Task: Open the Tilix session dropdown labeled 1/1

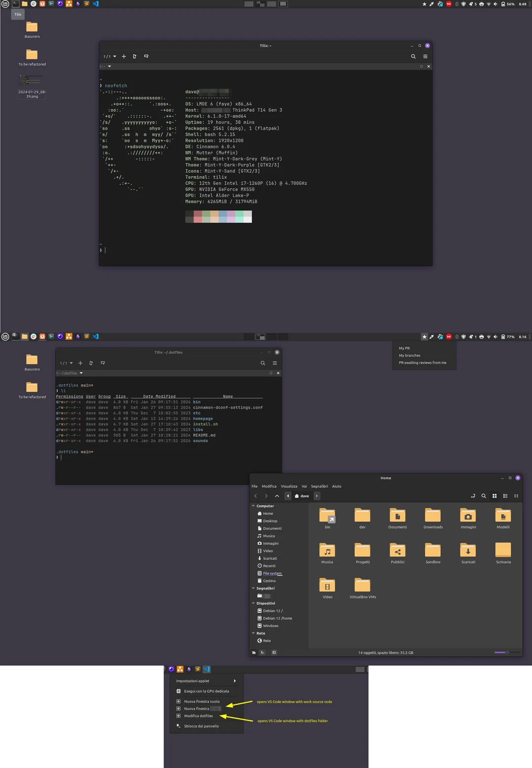Action: point(108,56)
